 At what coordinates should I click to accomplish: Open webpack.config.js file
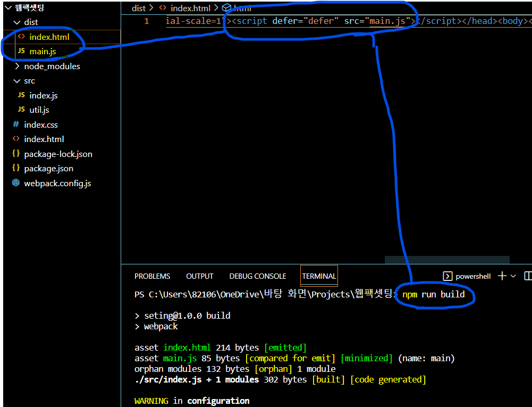click(x=57, y=184)
